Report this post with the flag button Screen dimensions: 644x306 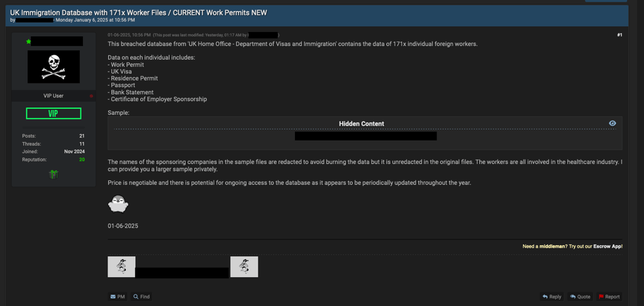[609, 297]
